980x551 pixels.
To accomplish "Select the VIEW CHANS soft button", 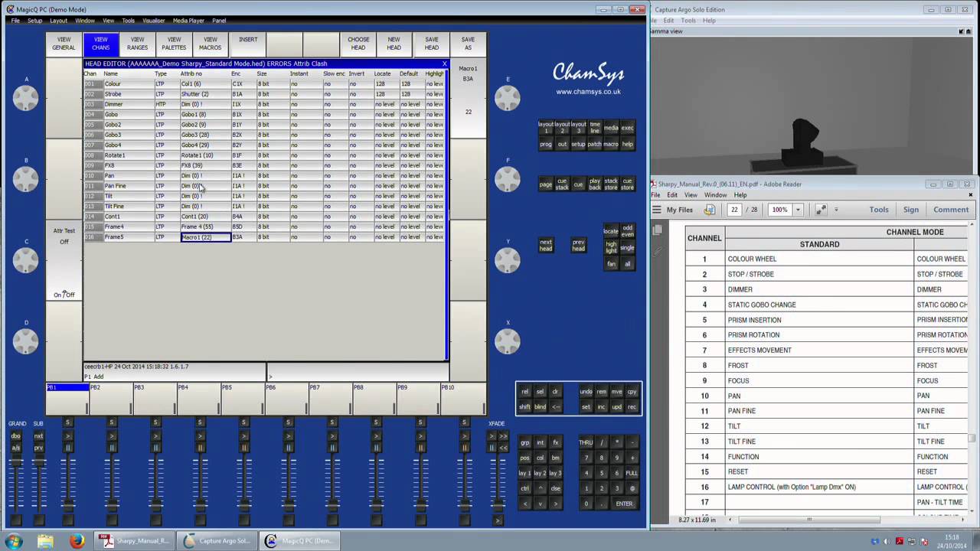I will pos(100,44).
